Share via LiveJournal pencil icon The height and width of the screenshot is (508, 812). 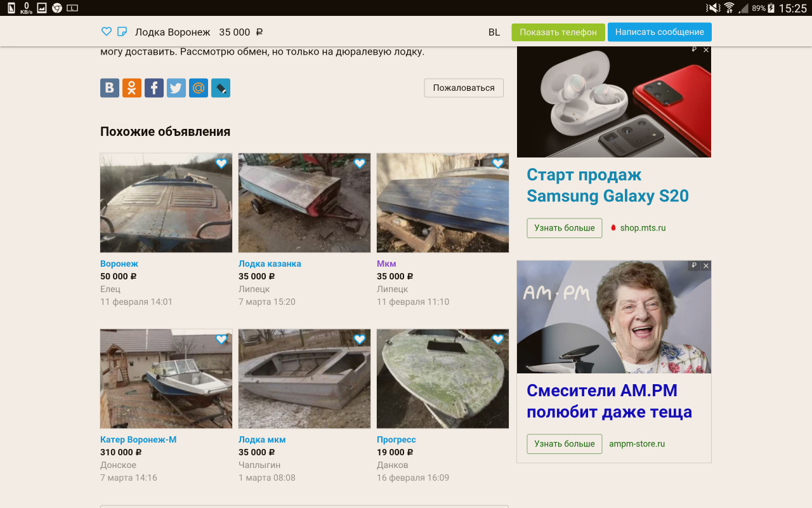pos(221,88)
